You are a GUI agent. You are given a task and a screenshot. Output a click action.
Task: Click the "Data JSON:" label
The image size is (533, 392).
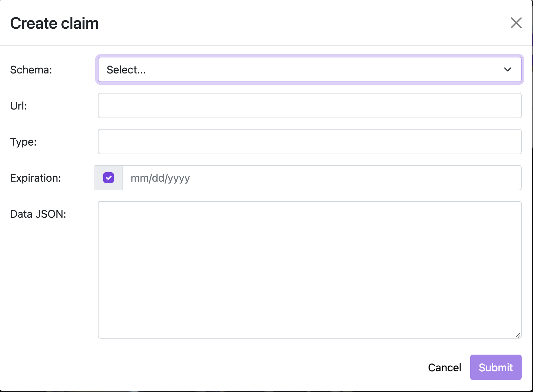[38, 214]
